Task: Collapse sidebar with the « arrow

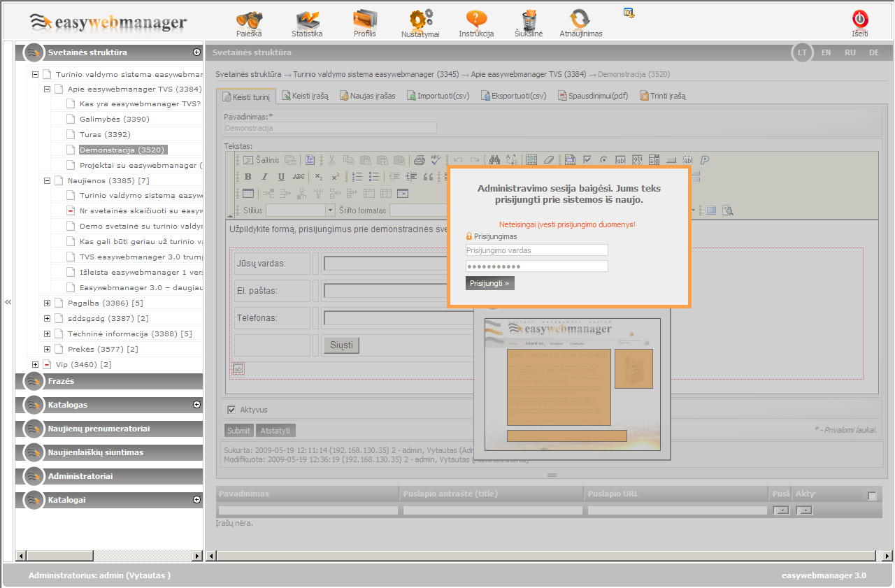Action: [8, 302]
